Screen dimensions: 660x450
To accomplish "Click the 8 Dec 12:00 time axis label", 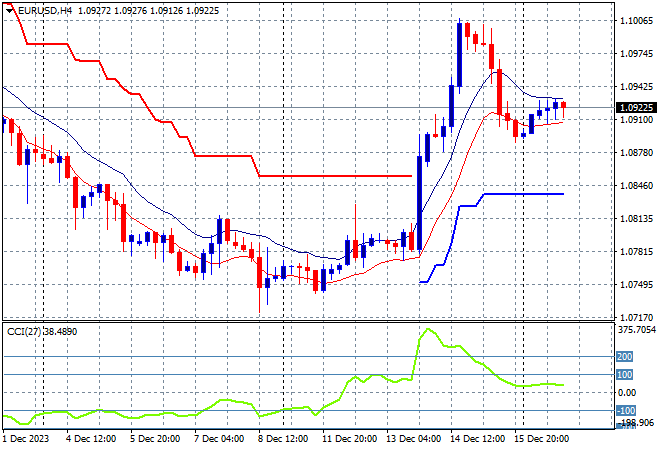I will 283,439.
